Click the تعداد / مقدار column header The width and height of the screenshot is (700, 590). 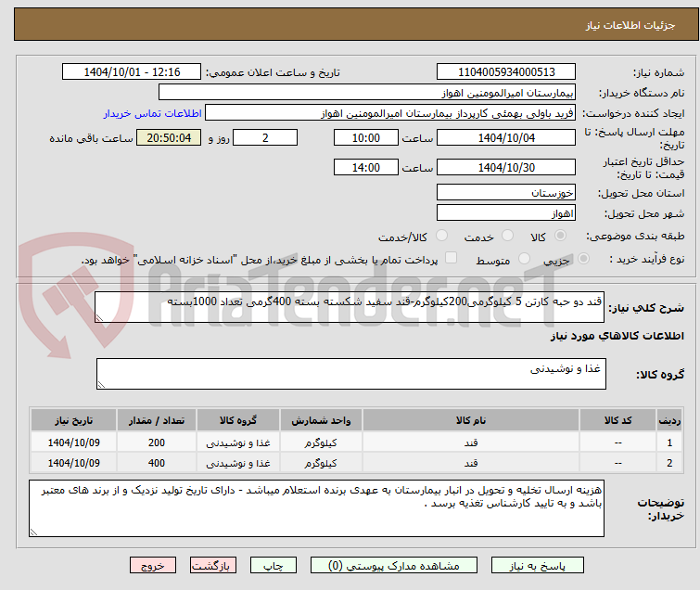pos(157,420)
